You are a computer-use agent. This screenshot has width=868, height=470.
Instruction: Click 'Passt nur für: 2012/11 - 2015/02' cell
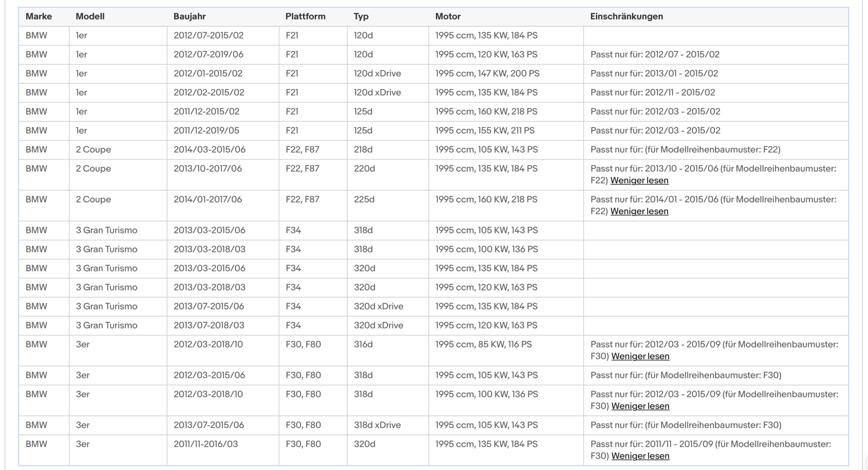[x=716, y=93]
